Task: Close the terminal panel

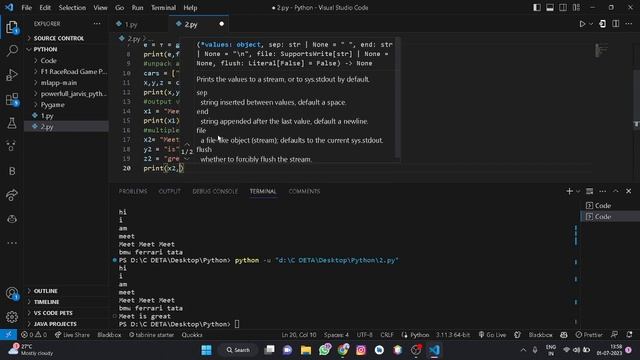Action: click(x=629, y=191)
